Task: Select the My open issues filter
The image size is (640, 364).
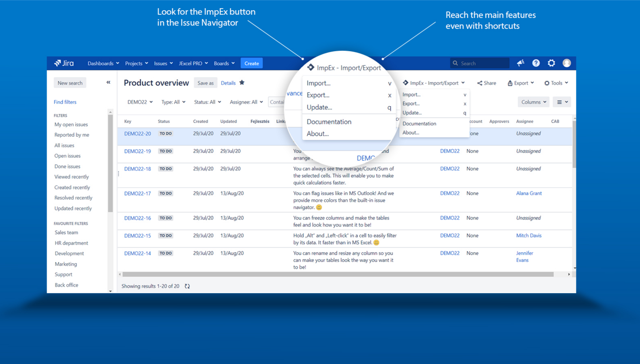Action: (71, 124)
